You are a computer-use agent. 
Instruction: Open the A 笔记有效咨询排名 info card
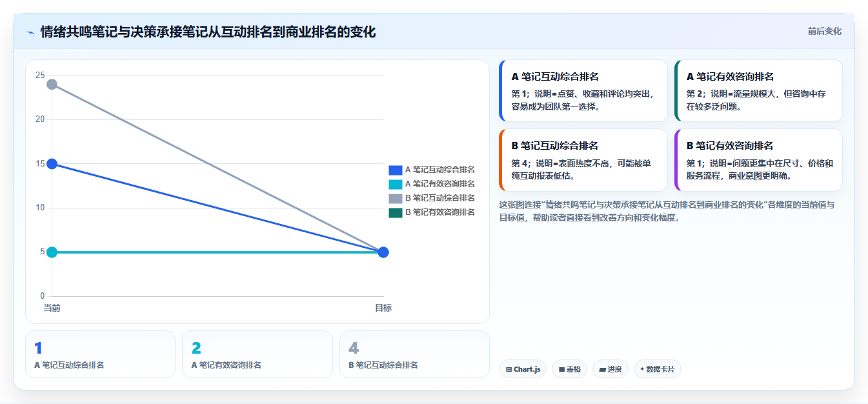[758, 91]
